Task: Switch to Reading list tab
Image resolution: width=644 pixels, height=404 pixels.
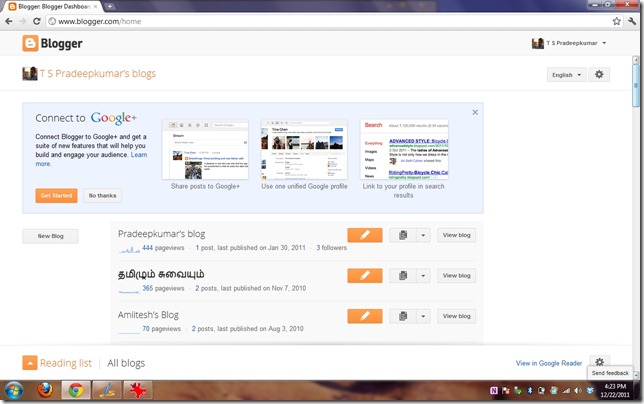Action: point(66,363)
